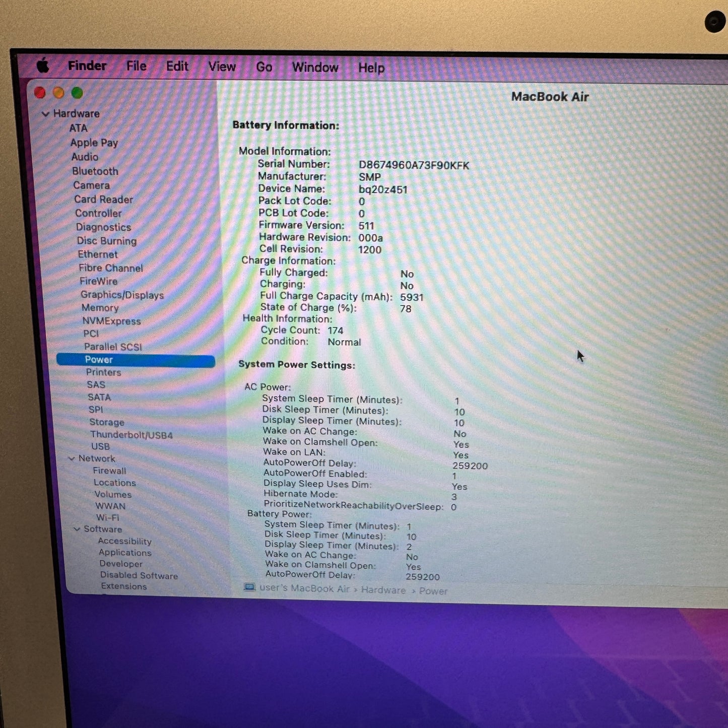The height and width of the screenshot is (728, 728).
Task: Select Camera in sidebar
Action: (91, 185)
